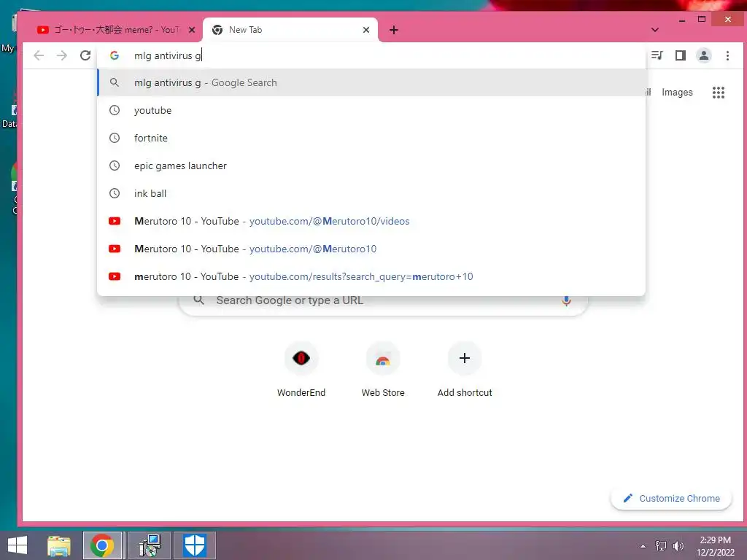Choose the 'fortnite' history suggestion

(x=371, y=138)
